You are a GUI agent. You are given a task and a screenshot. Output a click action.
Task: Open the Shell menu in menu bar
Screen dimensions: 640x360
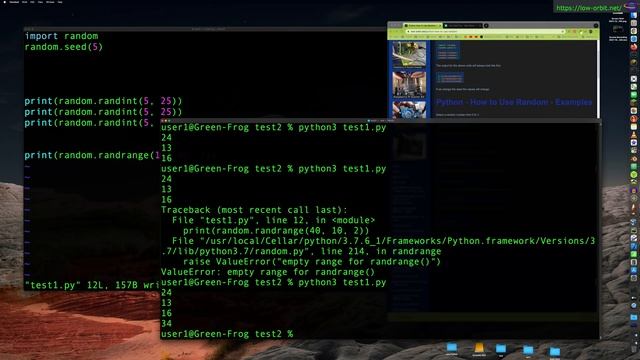coord(24,2)
